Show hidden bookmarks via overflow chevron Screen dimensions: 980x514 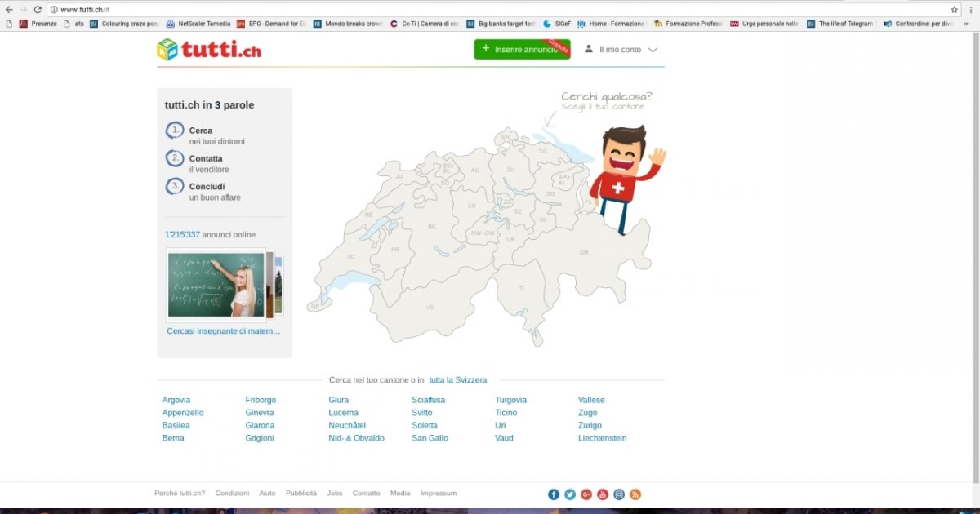[966, 24]
